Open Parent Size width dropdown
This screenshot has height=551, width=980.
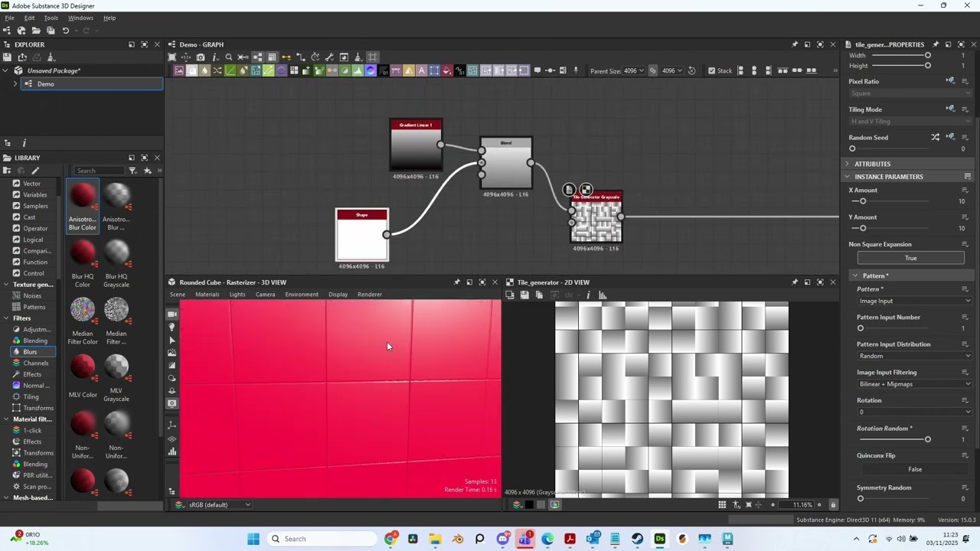pos(633,70)
